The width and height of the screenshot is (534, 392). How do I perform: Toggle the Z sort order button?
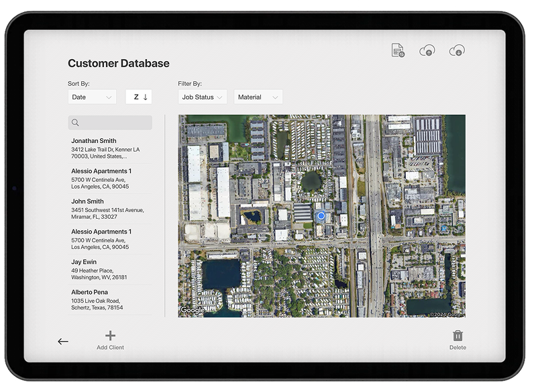(139, 97)
